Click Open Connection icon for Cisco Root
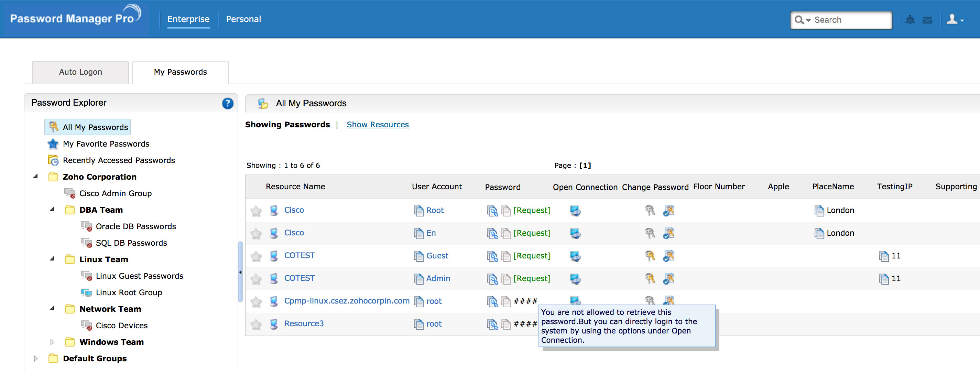This screenshot has width=980, height=372. [575, 211]
